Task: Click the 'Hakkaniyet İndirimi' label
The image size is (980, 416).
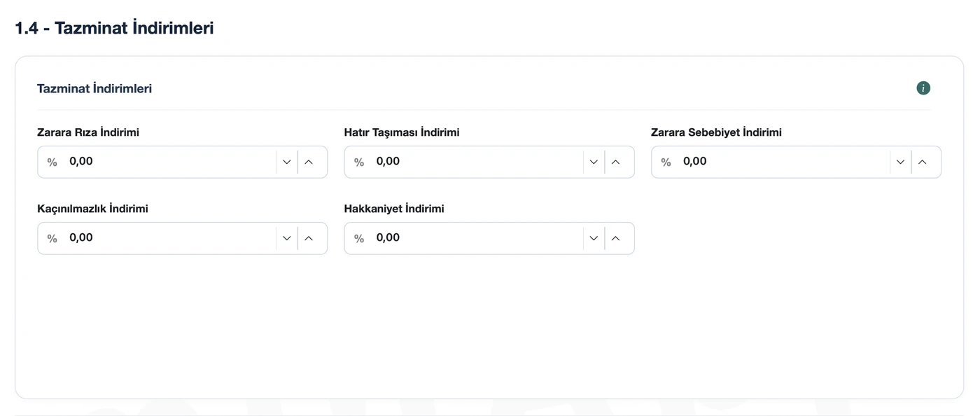Action: tap(394, 209)
